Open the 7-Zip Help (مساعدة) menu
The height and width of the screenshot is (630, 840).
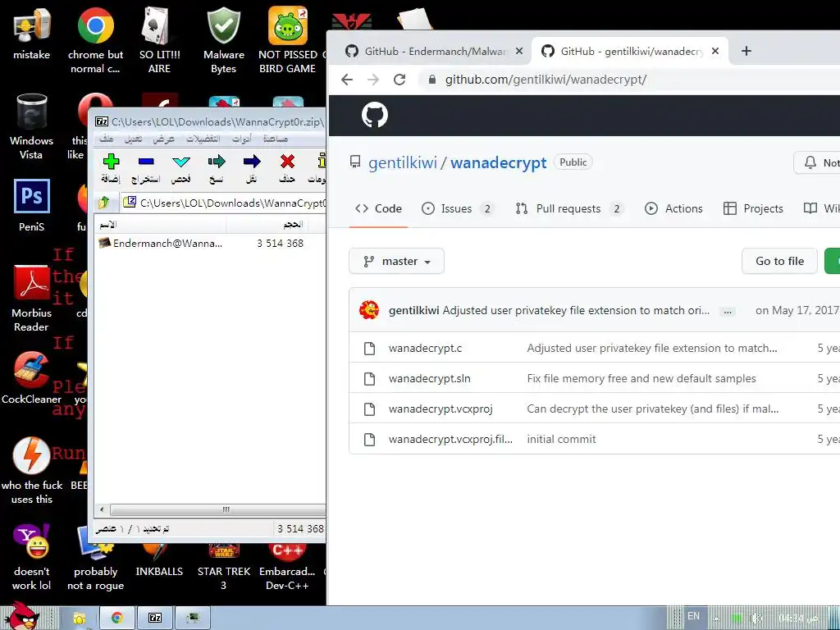pyautogui.click(x=276, y=139)
